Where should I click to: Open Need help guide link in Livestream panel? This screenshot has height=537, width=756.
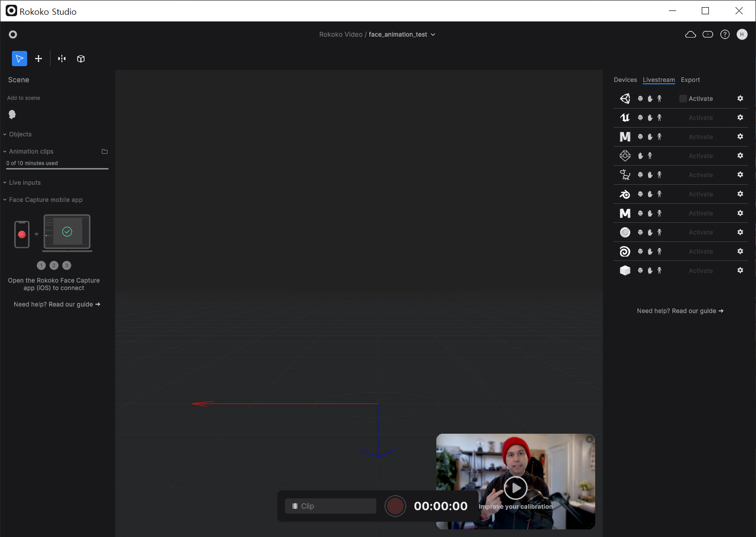(x=680, y=311)
